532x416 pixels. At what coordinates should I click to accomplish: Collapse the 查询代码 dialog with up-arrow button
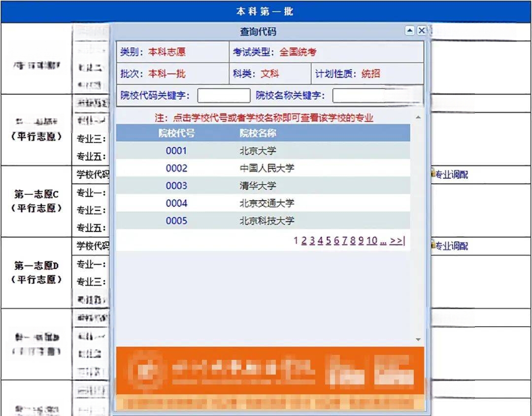(x=410, y=31)
